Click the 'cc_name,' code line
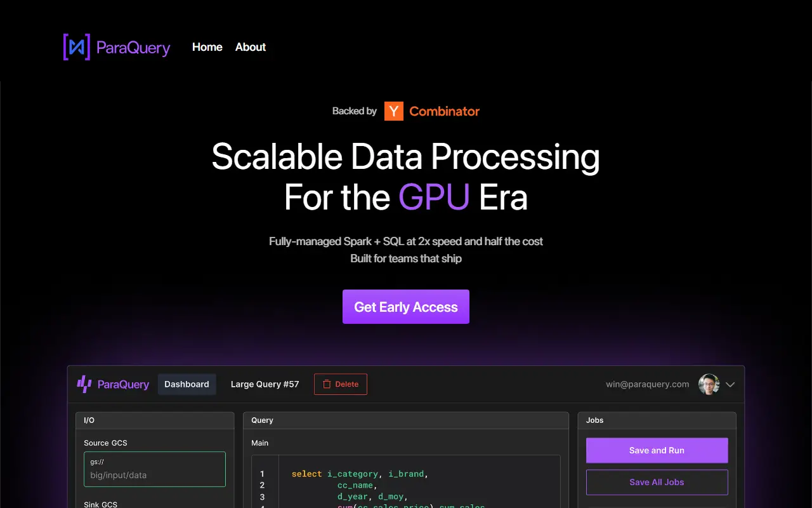 358,485
